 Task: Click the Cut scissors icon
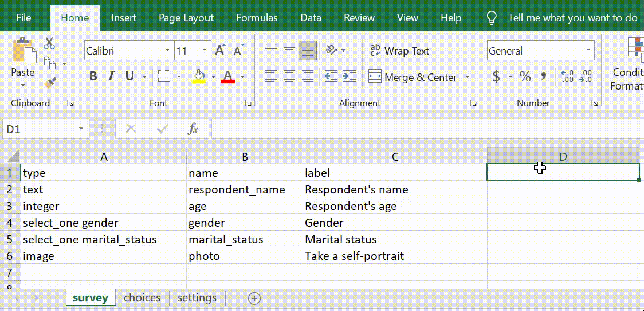coord(49,43)
